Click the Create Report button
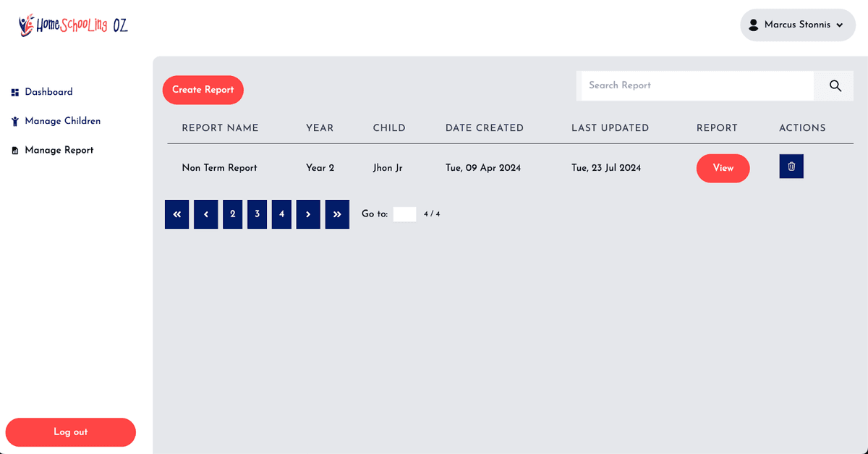 [203, 90]
